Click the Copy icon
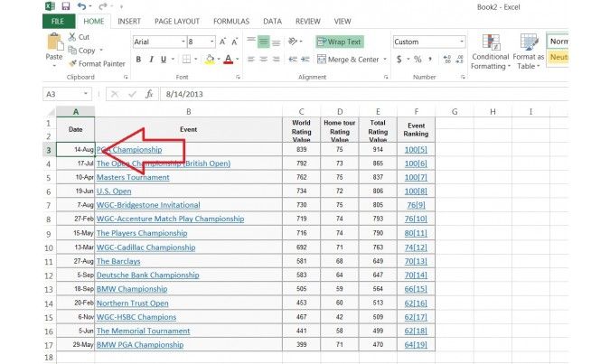 (72, 51)
